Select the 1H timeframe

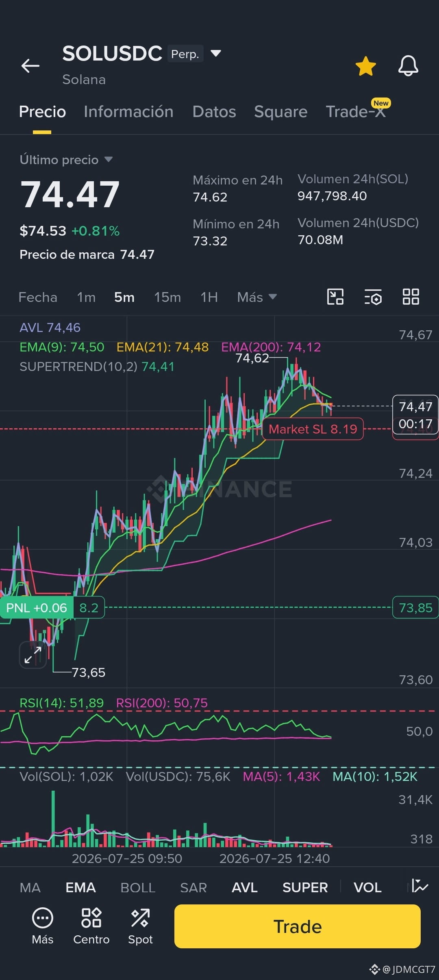point(209,297)
